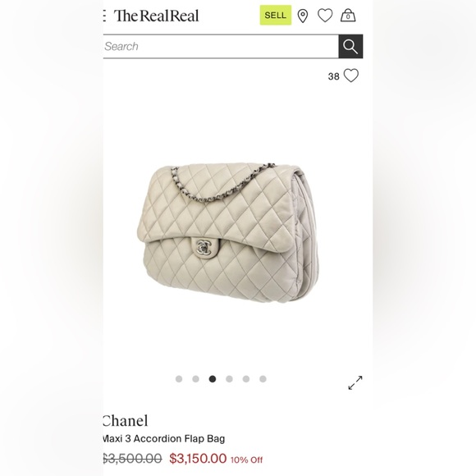476x476 pixels.
Task: Select the active third carousel dot
Action: pos(213,379)
